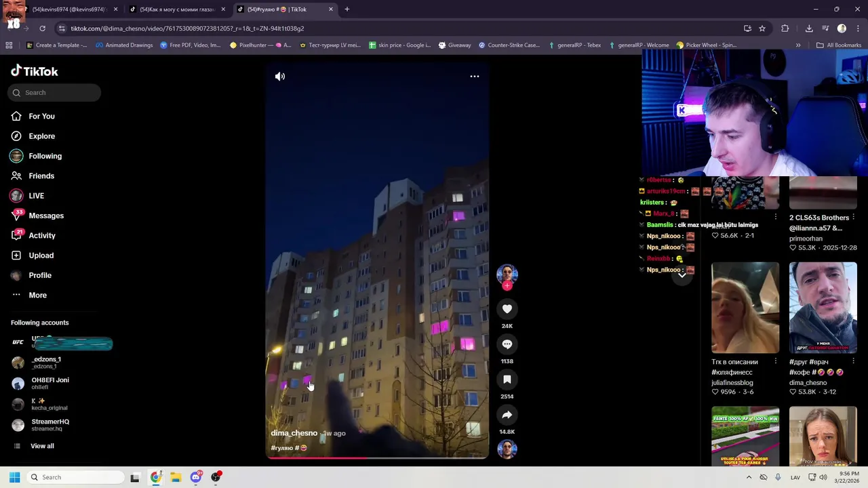The image size is (868, 488).
Task: Open the video three-dots options menu
Action: pos(475,77)
